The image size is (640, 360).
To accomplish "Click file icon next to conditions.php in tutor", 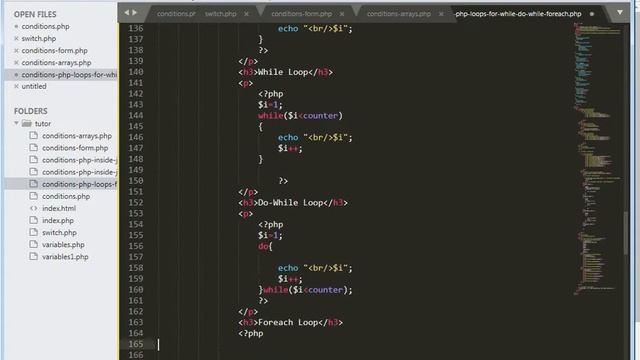I will pos(33,196).
